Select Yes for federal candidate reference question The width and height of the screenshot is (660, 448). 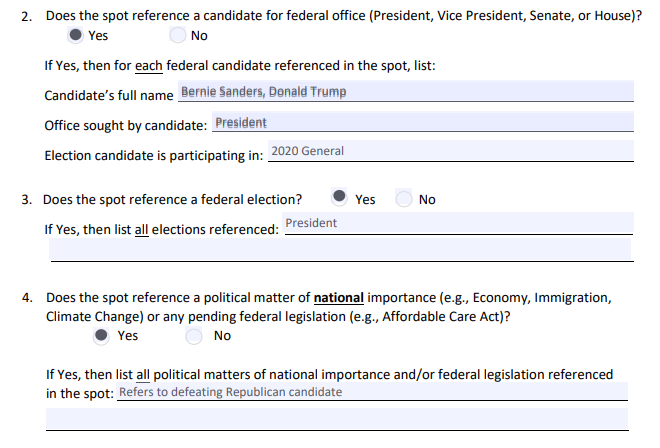(76, 35)
